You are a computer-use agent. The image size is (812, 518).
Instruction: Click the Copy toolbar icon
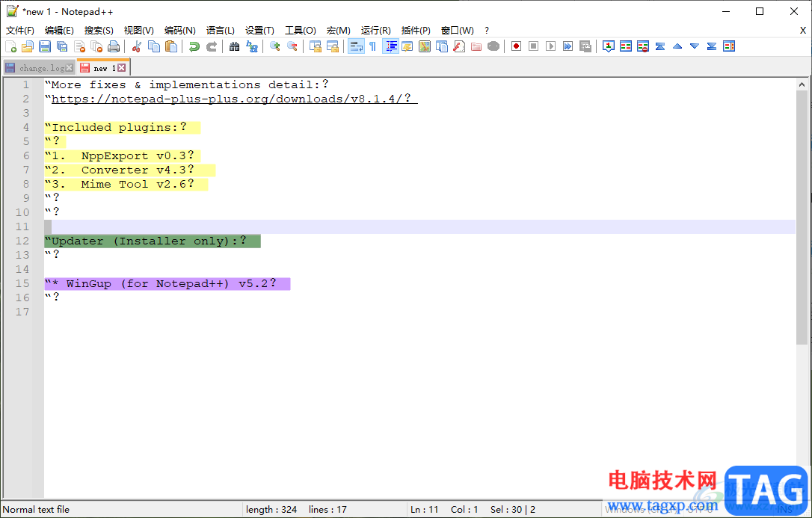tap(154, 46)
